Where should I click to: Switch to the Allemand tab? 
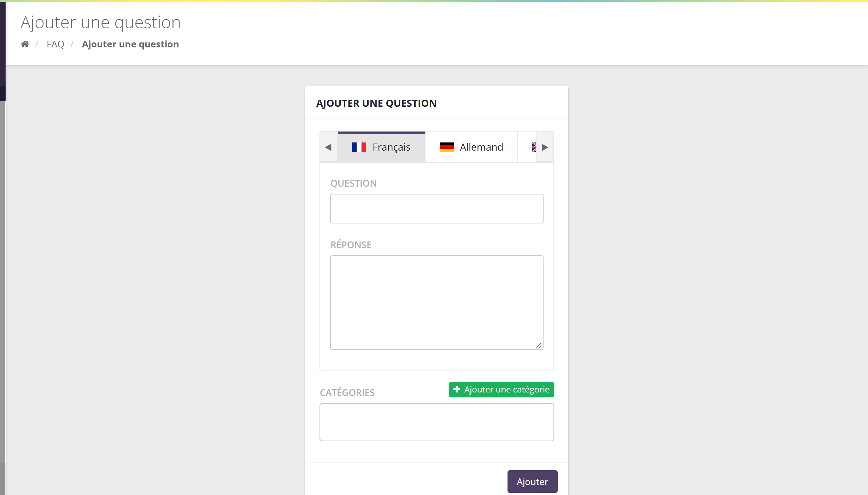point(471,147)
